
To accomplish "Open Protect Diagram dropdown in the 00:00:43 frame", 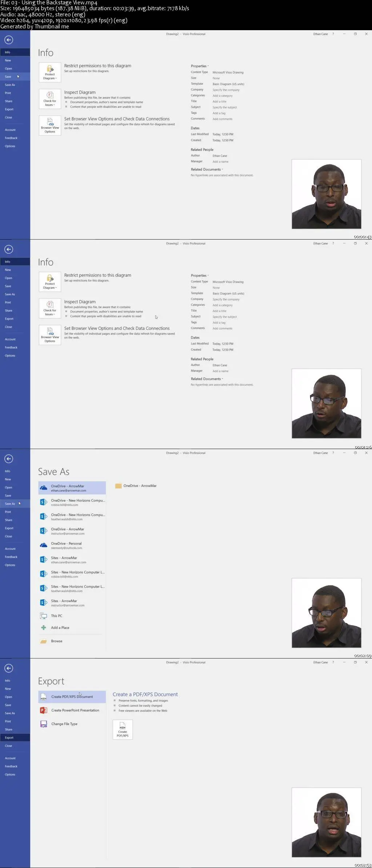I will [50, 72].
